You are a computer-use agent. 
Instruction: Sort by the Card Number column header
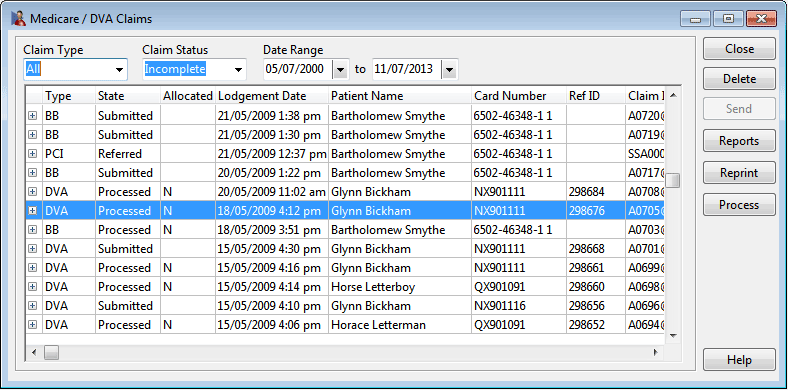click(x=519, y=96)
